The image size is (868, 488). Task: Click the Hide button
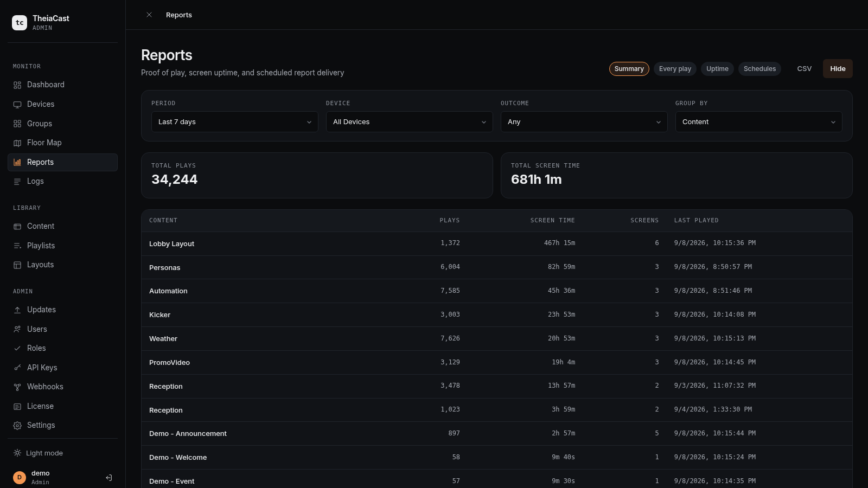[x=838, y=69]
